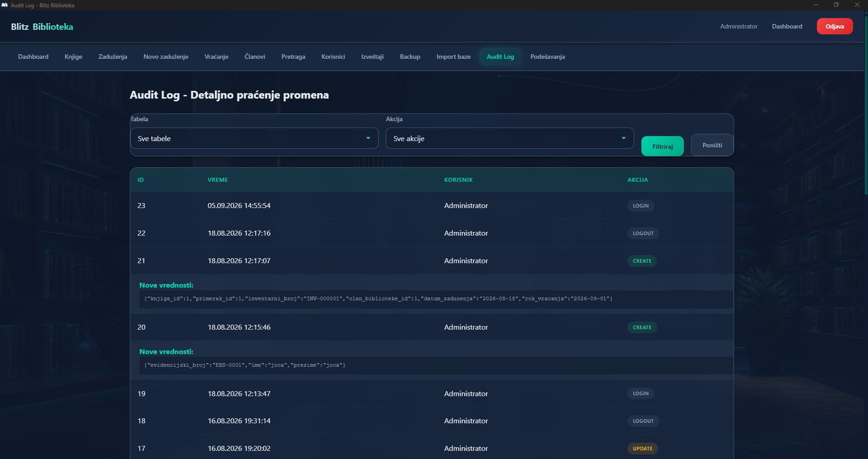Click the VREME column header
The width and height of the screenshot is (868, 459).
218,180
